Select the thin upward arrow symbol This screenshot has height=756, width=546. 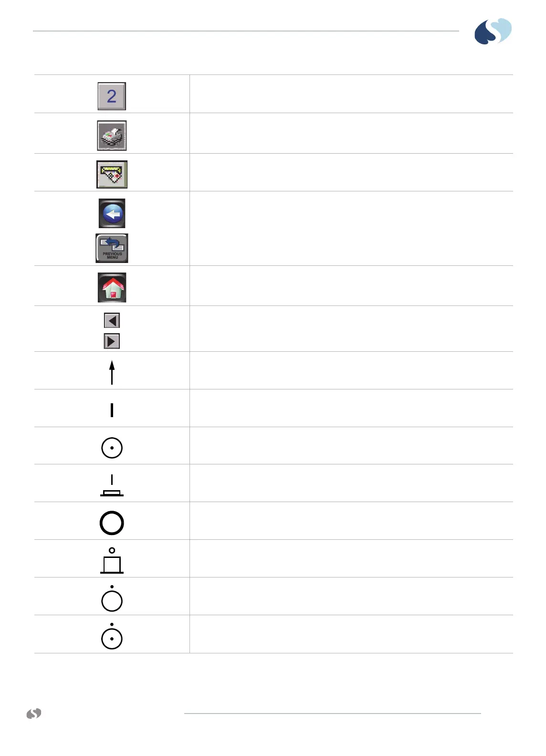click(x=112, y=372)
